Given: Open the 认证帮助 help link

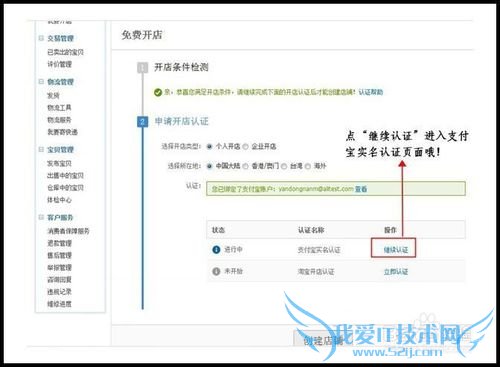Looking at the screenshot, I should tap(371, 92).
